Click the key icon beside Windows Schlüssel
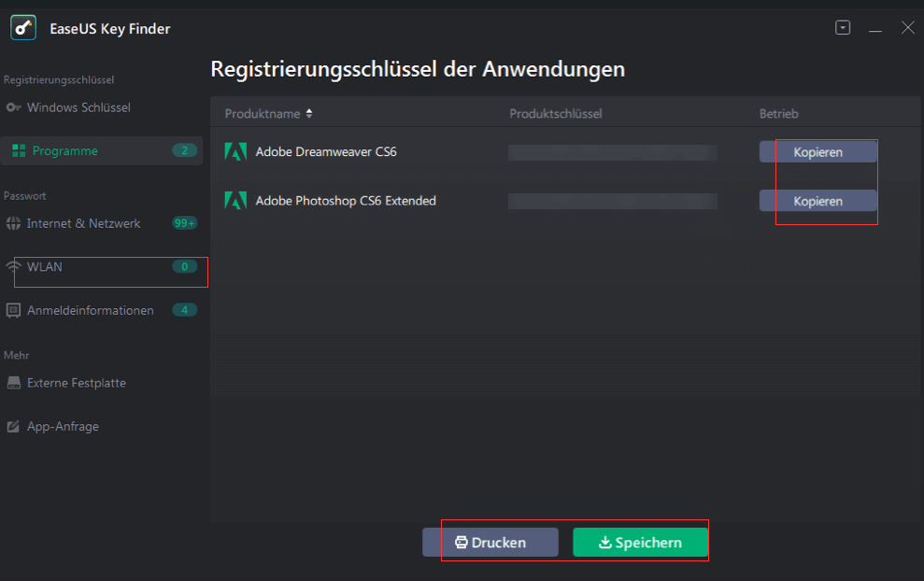The width and height of the screenshot is (924, 581). [14, 107]
